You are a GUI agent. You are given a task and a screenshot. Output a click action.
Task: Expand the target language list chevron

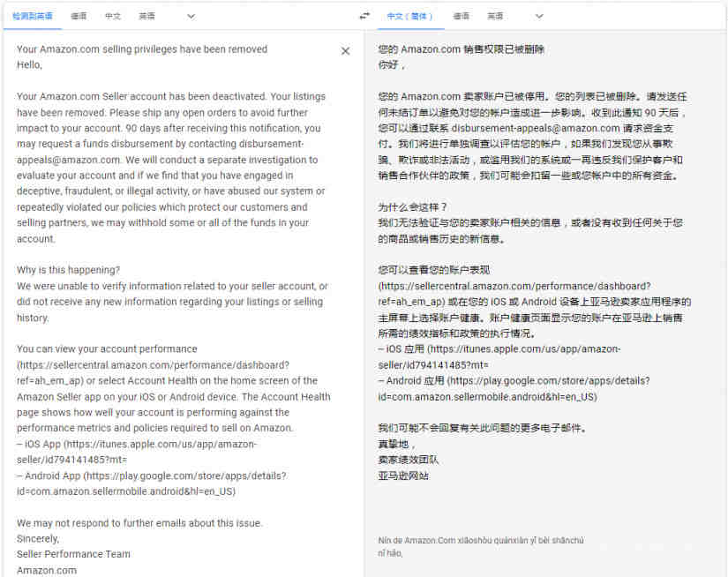point(539,17)
